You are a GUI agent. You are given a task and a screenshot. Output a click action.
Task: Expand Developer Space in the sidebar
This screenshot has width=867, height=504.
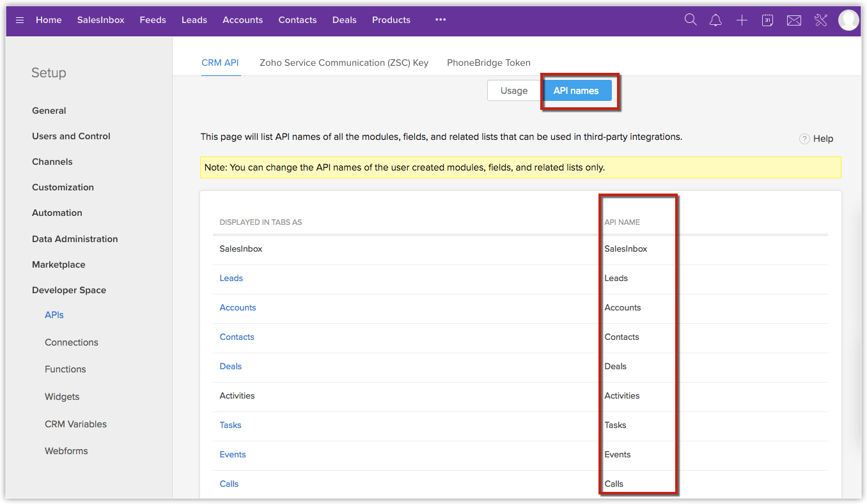69,290
